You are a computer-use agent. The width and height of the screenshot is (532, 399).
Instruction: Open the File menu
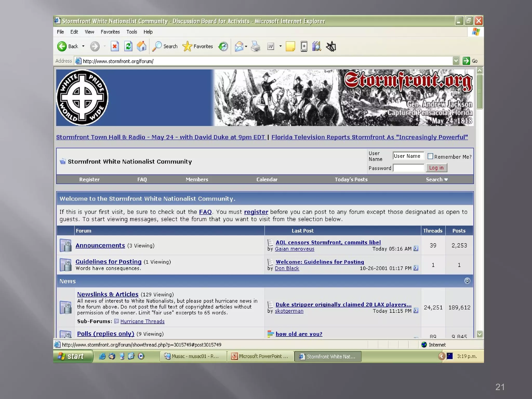coord(60,32)
